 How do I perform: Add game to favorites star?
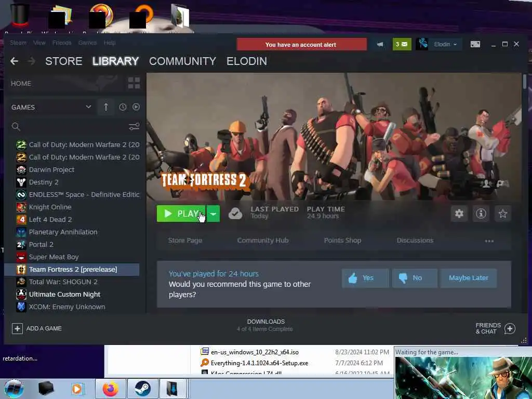coord(502,214)
